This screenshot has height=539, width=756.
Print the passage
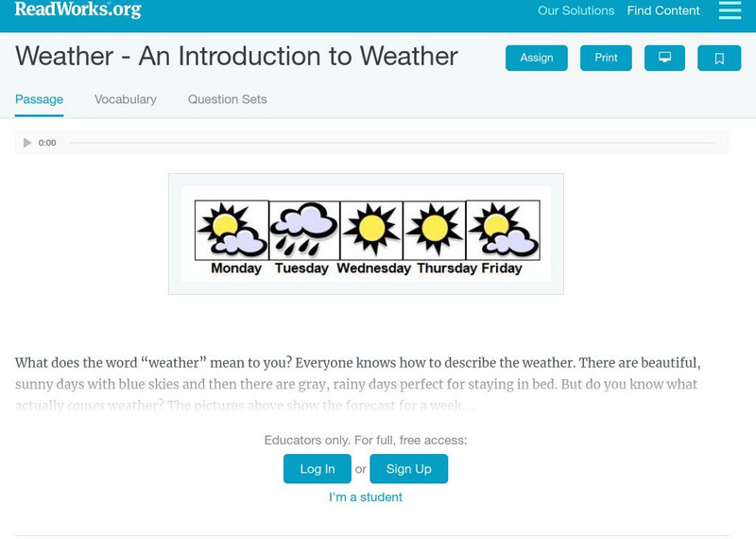[x=606, y=58]
